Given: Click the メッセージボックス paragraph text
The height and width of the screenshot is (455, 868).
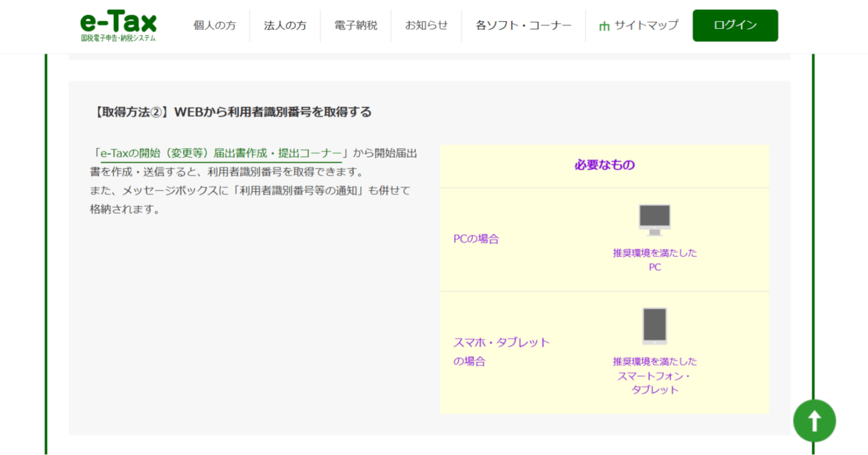Looking at the screenshot, I should pyautogui.click(x=249, y=190).
